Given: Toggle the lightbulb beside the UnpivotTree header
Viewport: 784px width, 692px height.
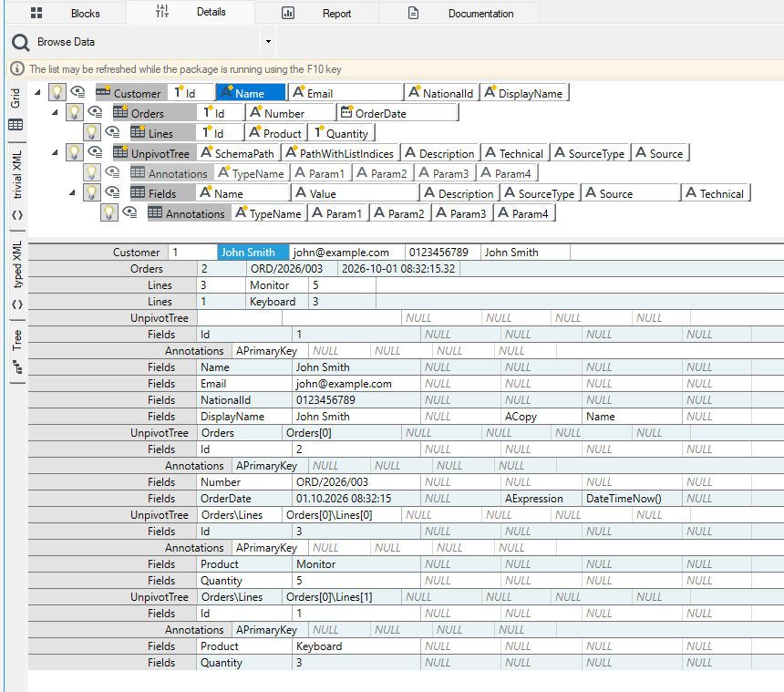Looking at the screenshot, I should pos(74,152).
